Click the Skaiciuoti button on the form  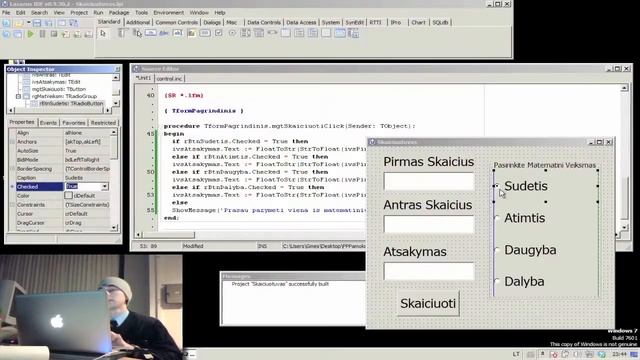tap(428, 303)
